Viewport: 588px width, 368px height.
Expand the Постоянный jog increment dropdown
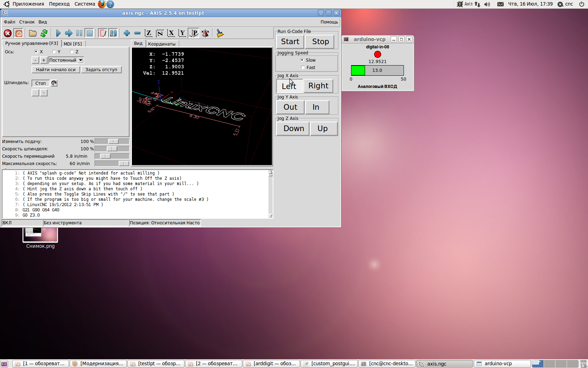[x=80, y=60]
